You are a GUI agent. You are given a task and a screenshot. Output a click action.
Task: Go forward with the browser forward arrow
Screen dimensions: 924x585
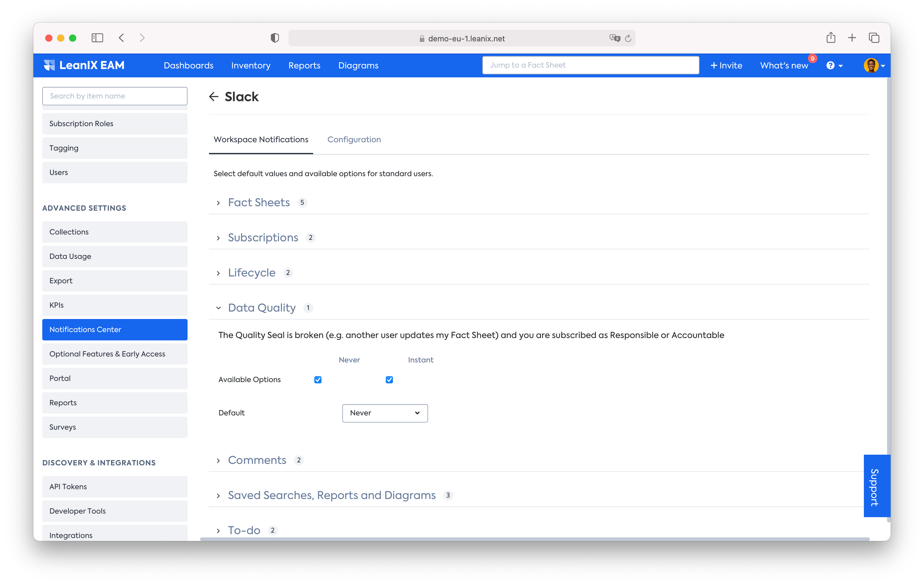coord(142,38)
